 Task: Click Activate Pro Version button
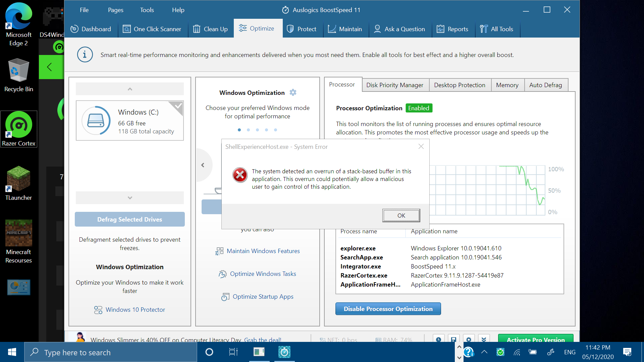tap(536, 338)
